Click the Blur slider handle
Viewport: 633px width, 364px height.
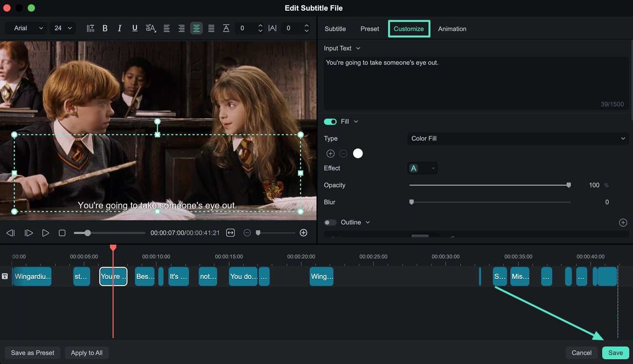click(411, 202)
